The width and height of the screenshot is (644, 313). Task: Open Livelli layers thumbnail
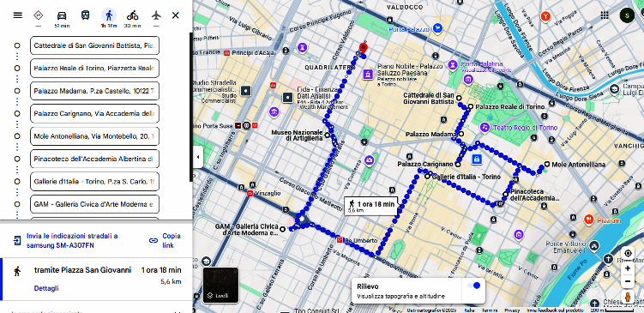(x=220, y=285)
